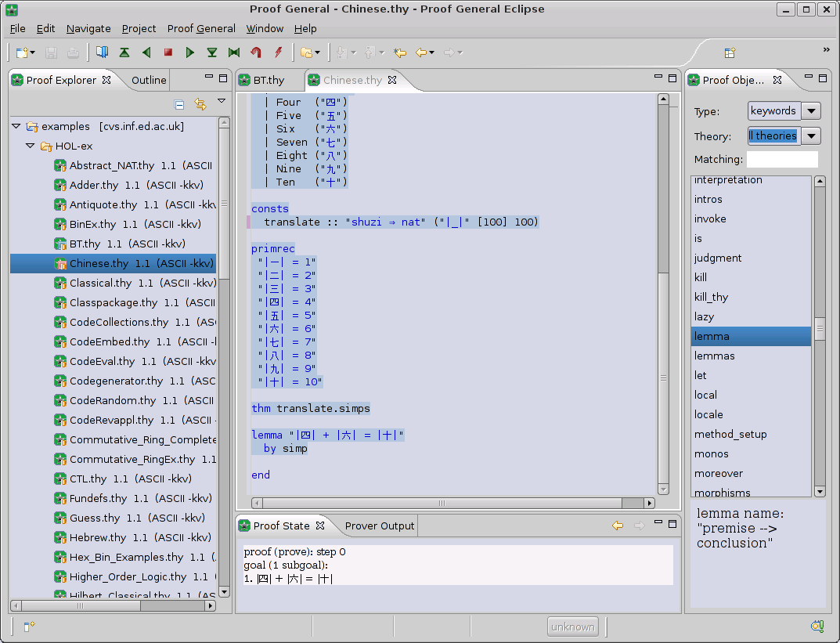Click the prover status icon at bottom right

click(x=817, y=625)
